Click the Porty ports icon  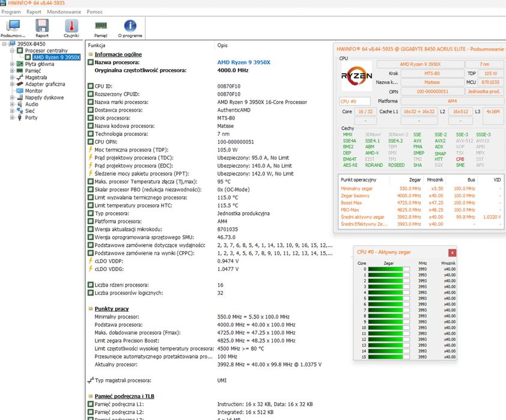(x=20, y=118)
